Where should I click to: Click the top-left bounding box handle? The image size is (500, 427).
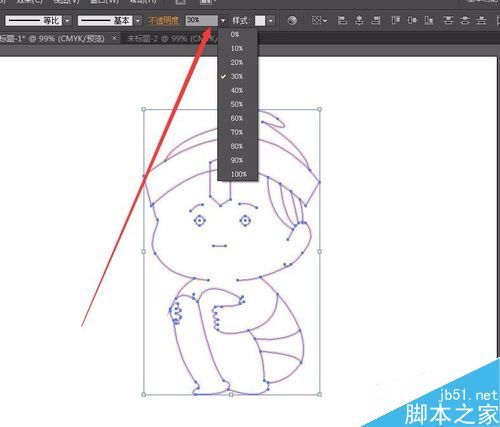click(144, 109)
